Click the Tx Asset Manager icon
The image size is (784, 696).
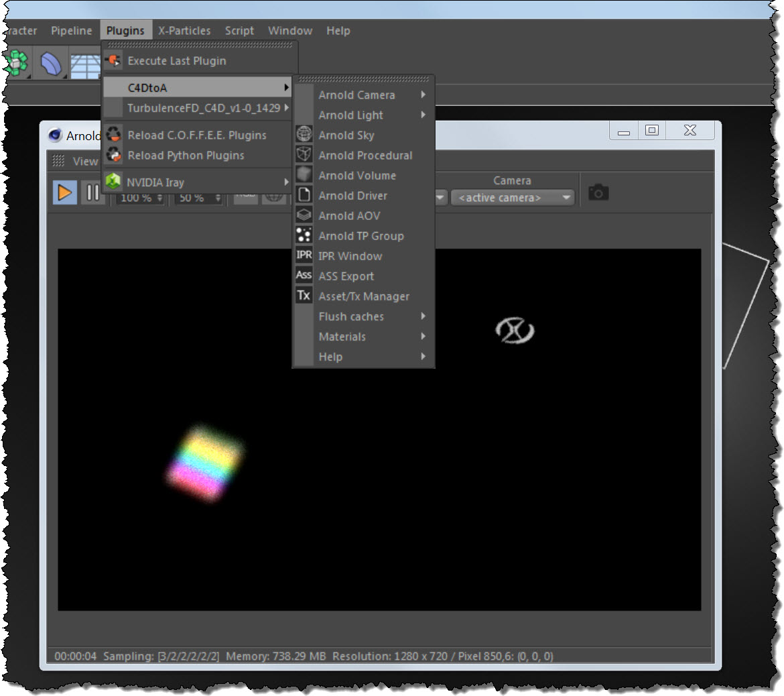[304, 296]
